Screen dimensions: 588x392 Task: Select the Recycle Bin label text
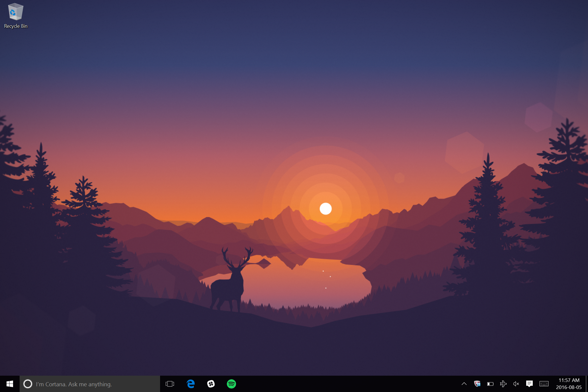tap(16, 26)
